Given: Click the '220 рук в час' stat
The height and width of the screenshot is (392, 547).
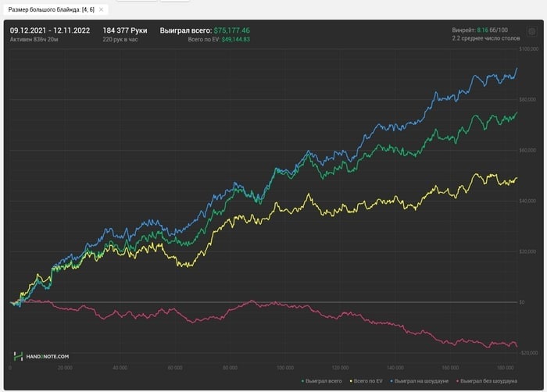Looking at the screenshot, I should 121,38.
